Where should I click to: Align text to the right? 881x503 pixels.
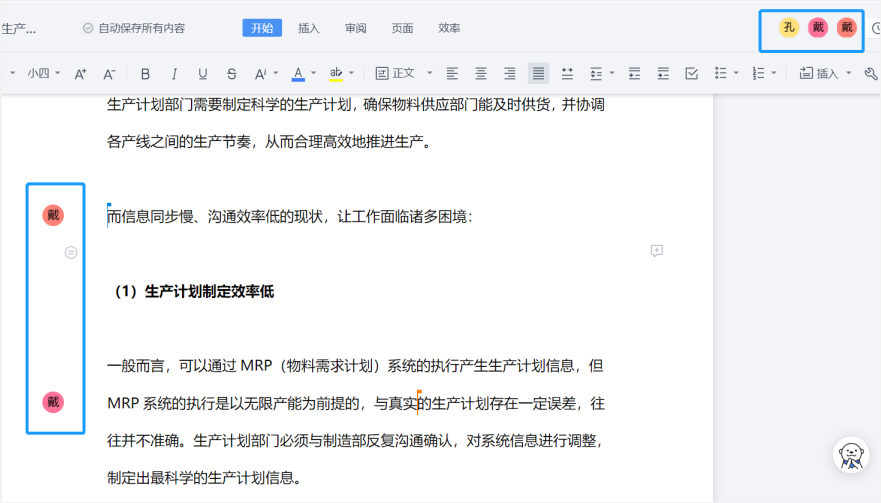pos(510,74)
